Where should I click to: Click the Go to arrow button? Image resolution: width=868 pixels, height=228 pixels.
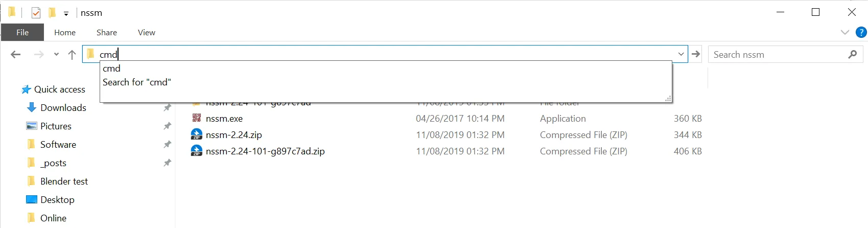coord(696,54)
